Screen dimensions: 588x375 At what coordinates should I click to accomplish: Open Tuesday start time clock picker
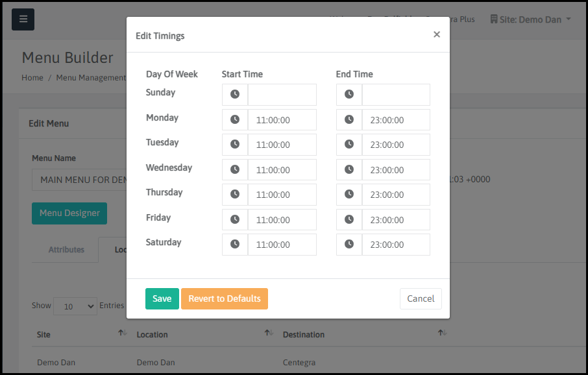(235, 145)
